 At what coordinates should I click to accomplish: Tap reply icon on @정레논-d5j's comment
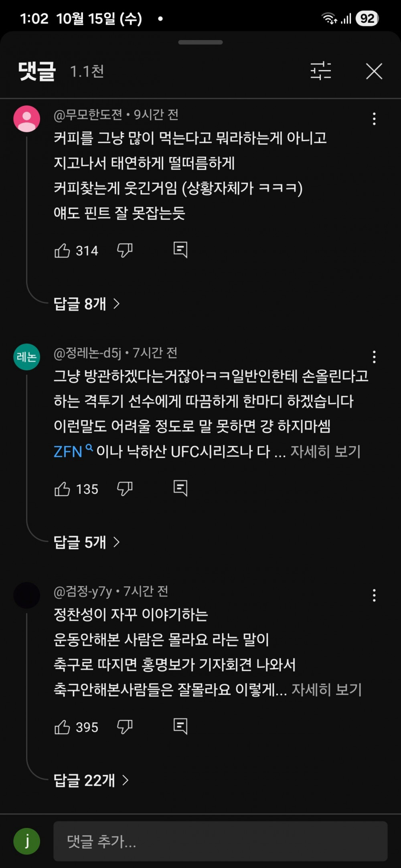180,489
